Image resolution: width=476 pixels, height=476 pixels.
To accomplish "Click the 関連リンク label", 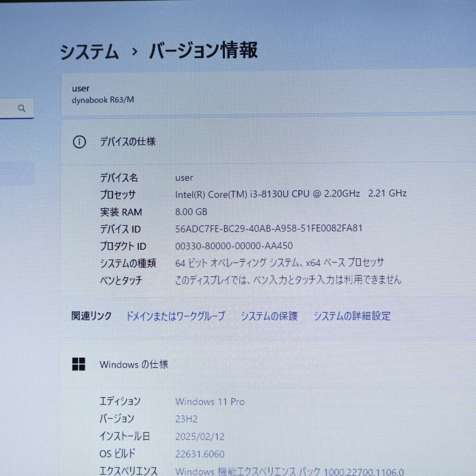I will click(x=91, y=316).
